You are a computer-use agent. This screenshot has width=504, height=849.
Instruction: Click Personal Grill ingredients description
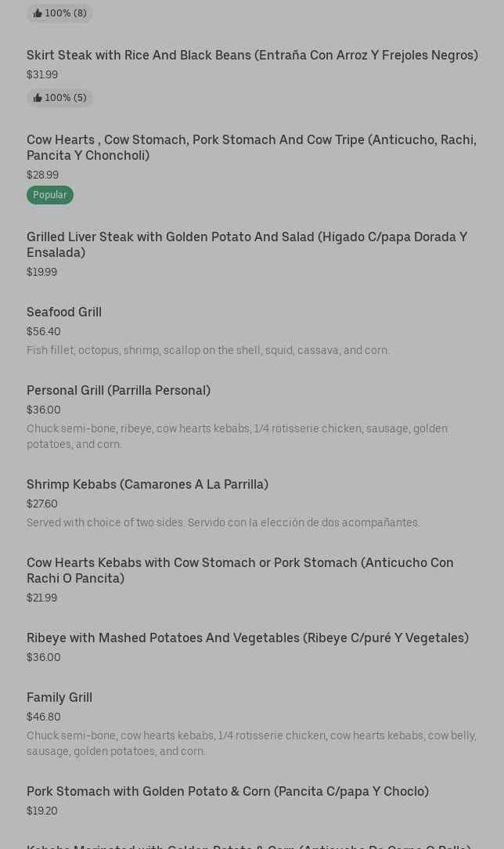pos(237,436)
